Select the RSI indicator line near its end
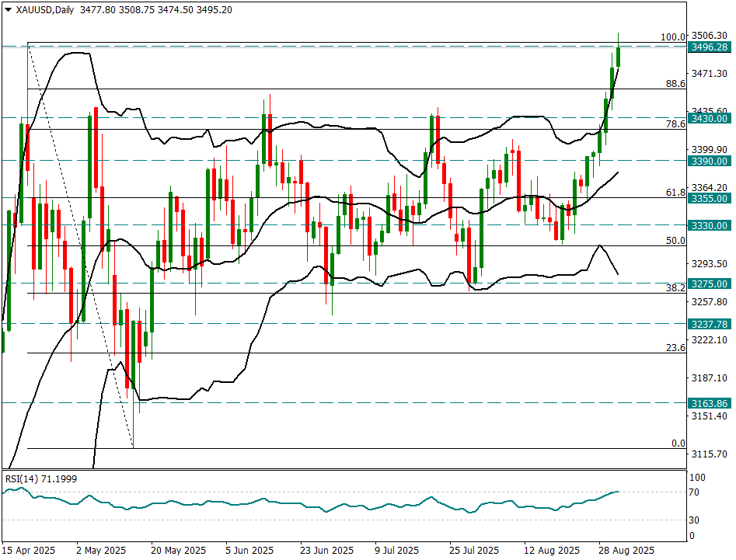Viewport: 736px width, 560px height. coord(616,492)
